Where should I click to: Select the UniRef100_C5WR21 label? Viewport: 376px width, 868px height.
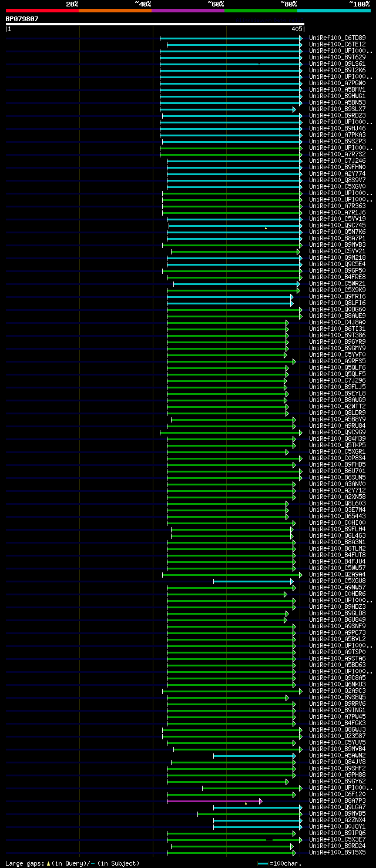coord(337,283)
